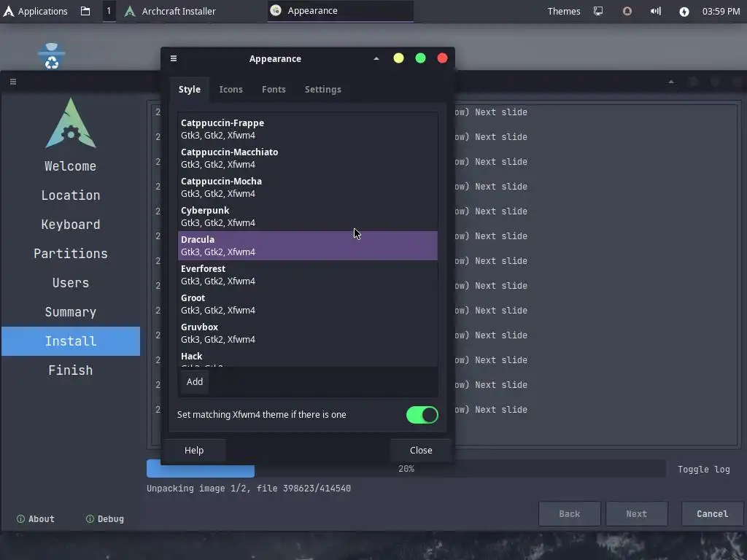Select the Install step in installer sidebar
This screenshot has height=560, width=747.
click(x=71, y=341)
